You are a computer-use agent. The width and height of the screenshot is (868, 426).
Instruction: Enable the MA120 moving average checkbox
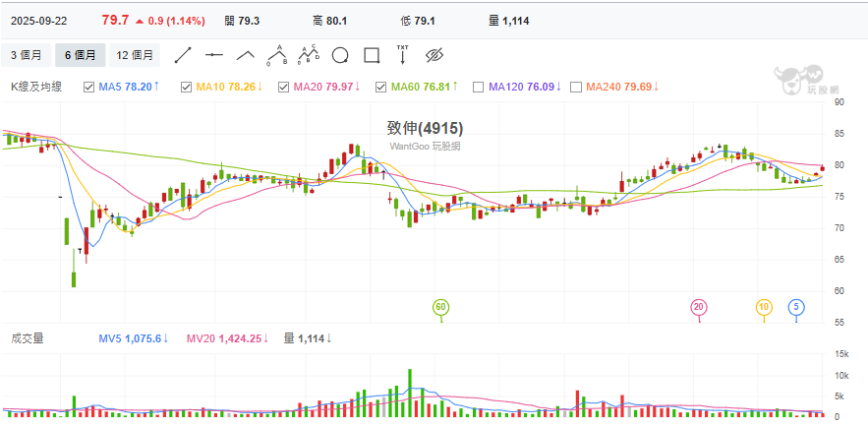click(479, 88)
